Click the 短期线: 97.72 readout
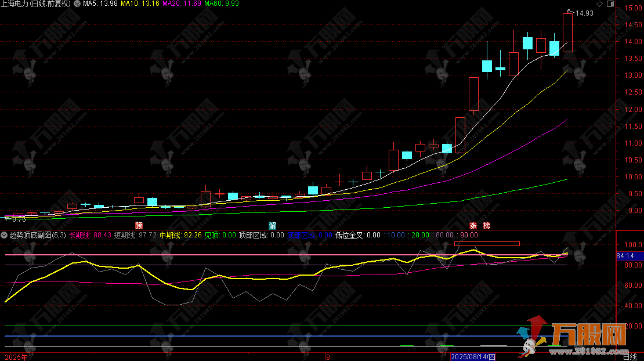The height and width of the screenshot is (361, 644). [x=135, y=235]
